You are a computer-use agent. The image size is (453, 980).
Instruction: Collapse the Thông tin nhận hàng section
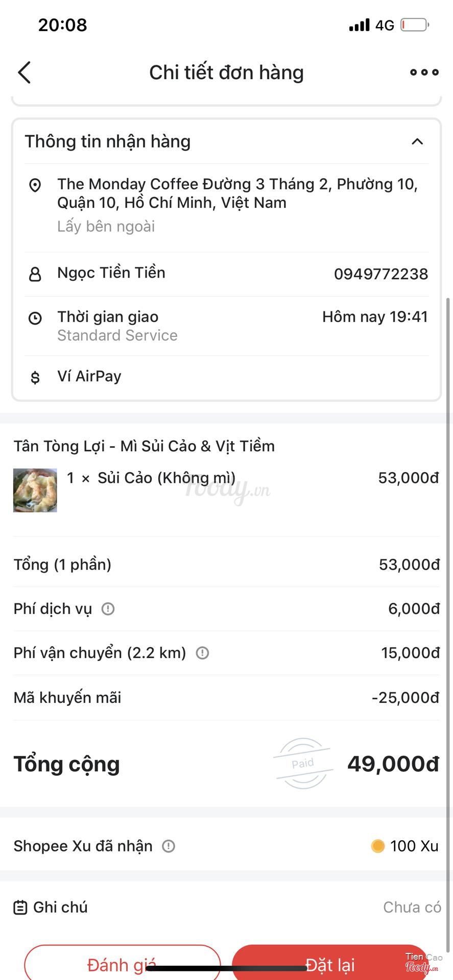(417, 141)
